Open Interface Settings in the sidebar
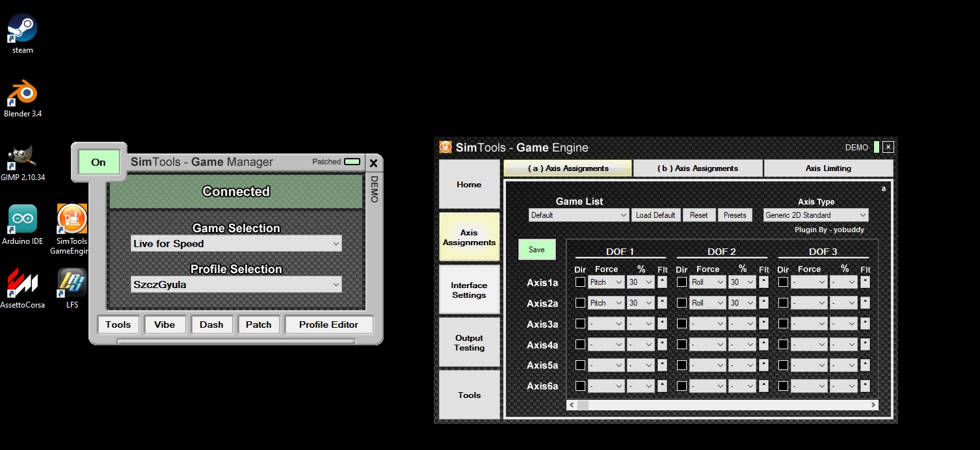Screen dimensions: 980x450 pyautogui.click(x=469, y=290)
